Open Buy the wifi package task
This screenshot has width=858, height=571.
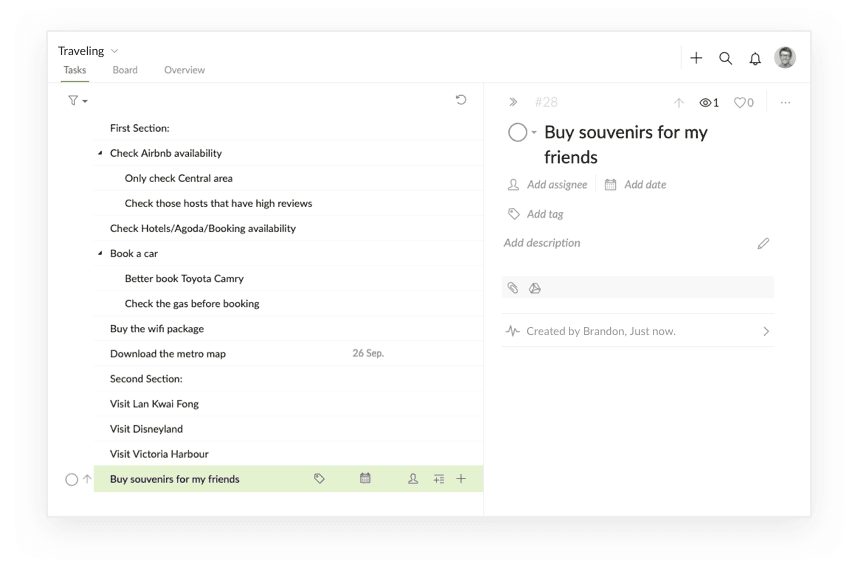click(288, 329)
